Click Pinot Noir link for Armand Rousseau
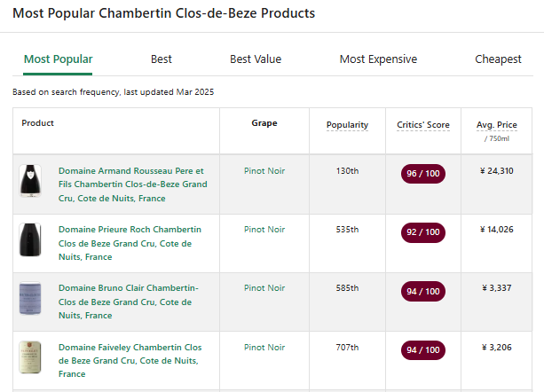 (x=264, y=171)
